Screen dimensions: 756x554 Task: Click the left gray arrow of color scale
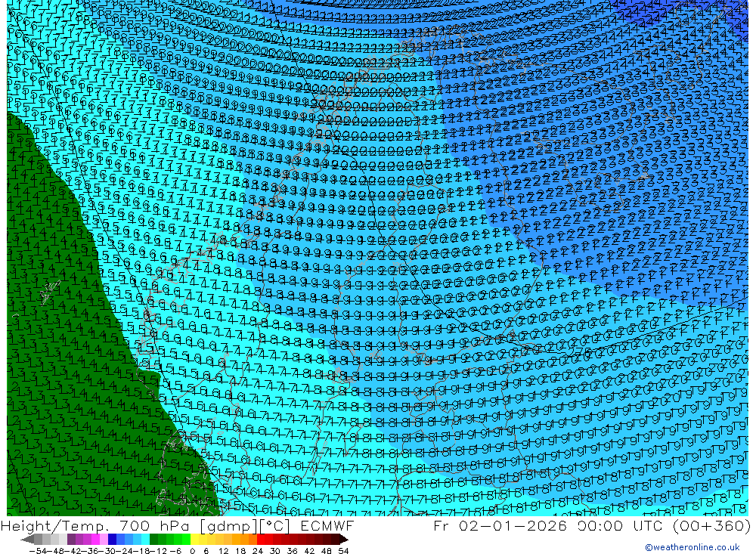pyautogui.click(x=27, y=539)
